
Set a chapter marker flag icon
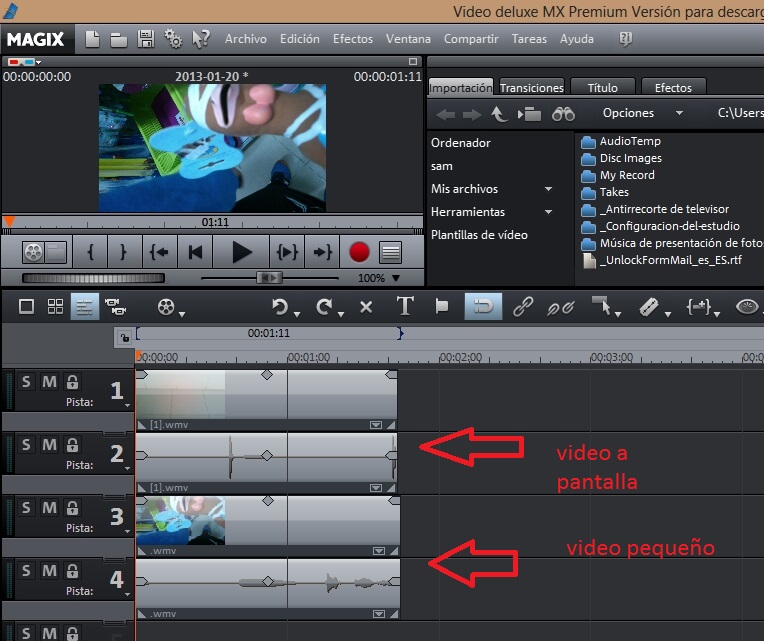point(441,306)
